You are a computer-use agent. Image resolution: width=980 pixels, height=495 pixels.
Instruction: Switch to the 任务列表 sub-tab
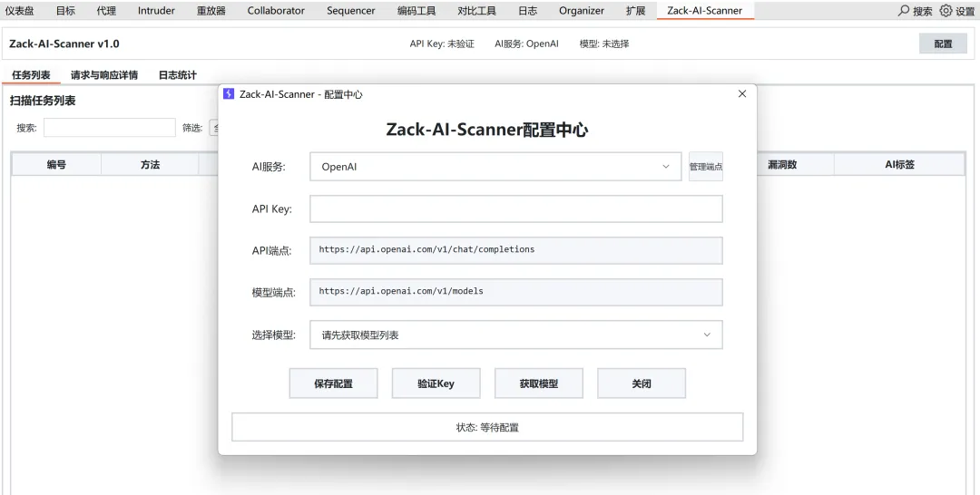pyautogui.click(x=31, y=75)
